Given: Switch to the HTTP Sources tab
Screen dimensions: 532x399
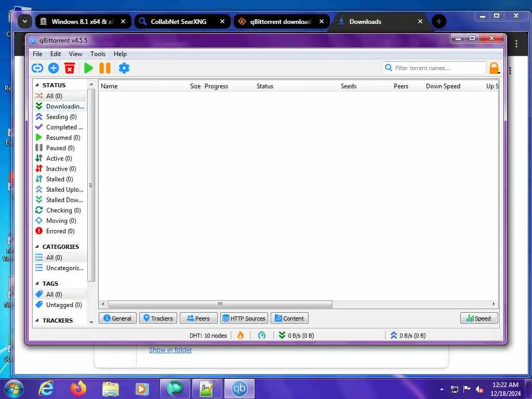Looking at the screenshot, I should (x=244, y=318).
